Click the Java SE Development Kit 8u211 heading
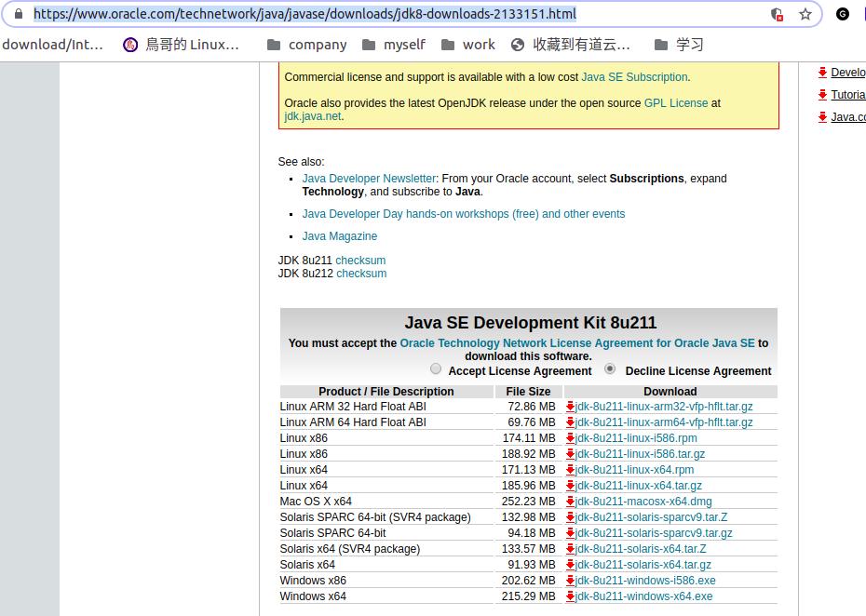The width and height of the screenshot is (866, 616). 531,323
